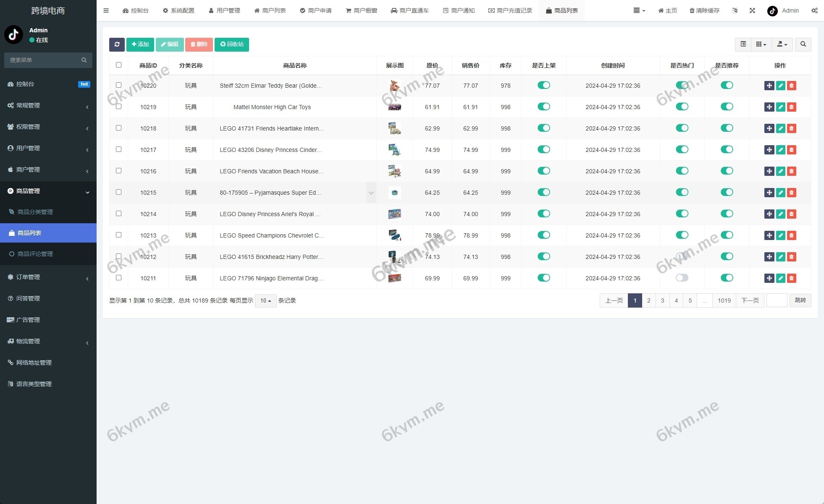Viewport: 824px width, 504px height.
Task: Click the delete icon for product 10211
Action: (792, 278)
